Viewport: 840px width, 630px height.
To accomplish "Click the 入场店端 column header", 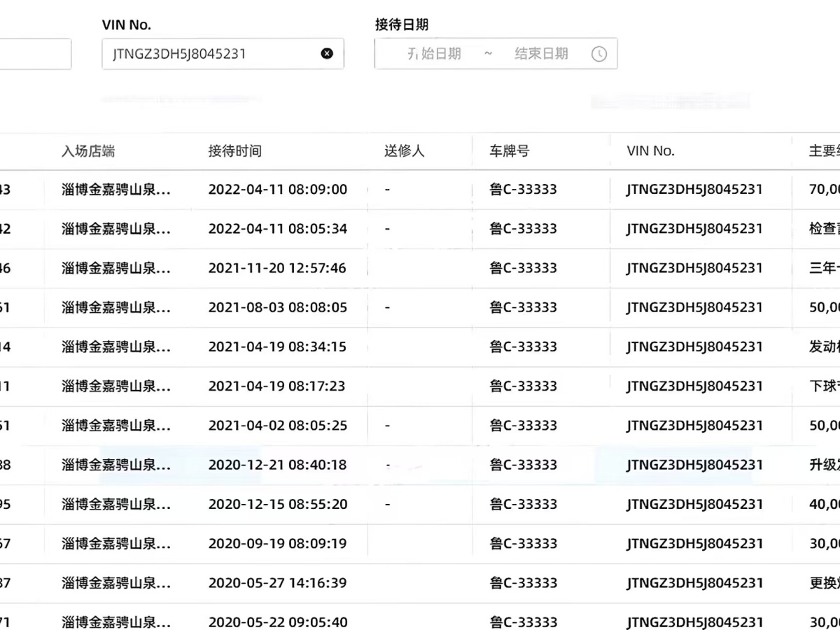I will click(88, 151).
